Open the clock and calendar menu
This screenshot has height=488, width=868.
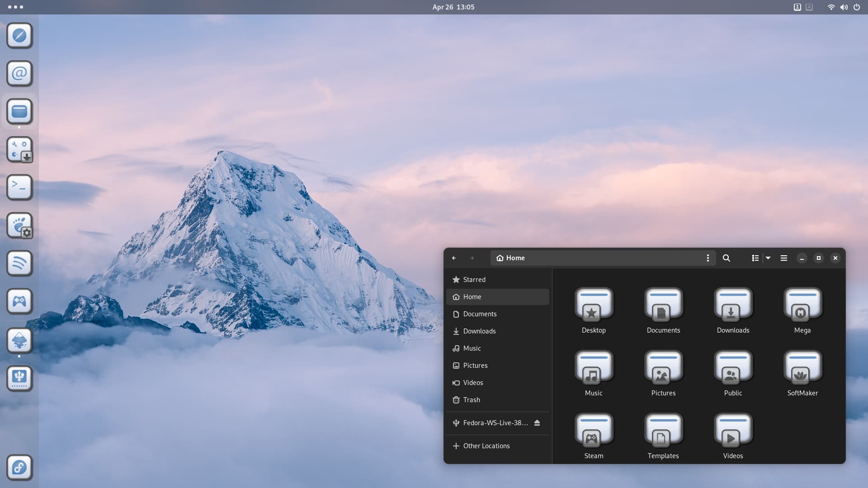coord(453,7)
